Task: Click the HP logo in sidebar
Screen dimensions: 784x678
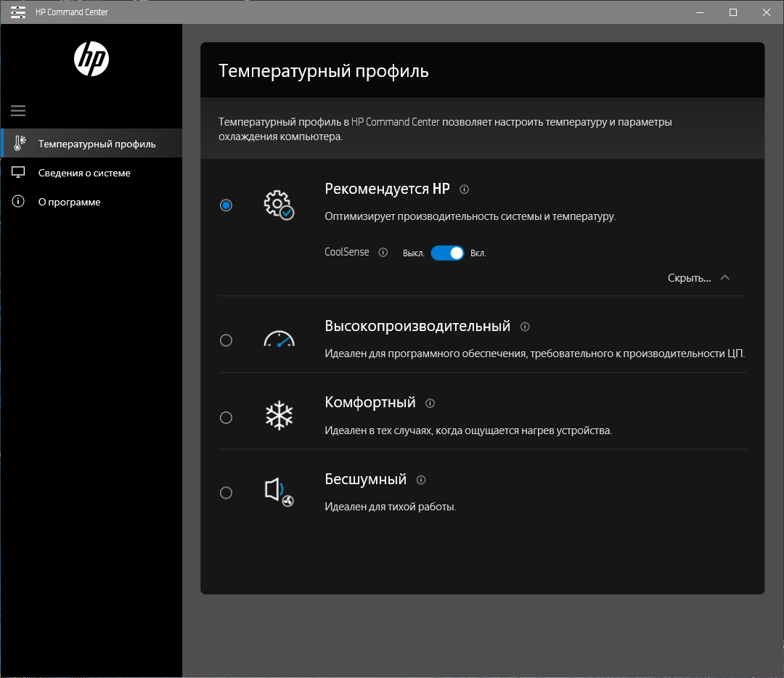Action: (x=91, y=59)
